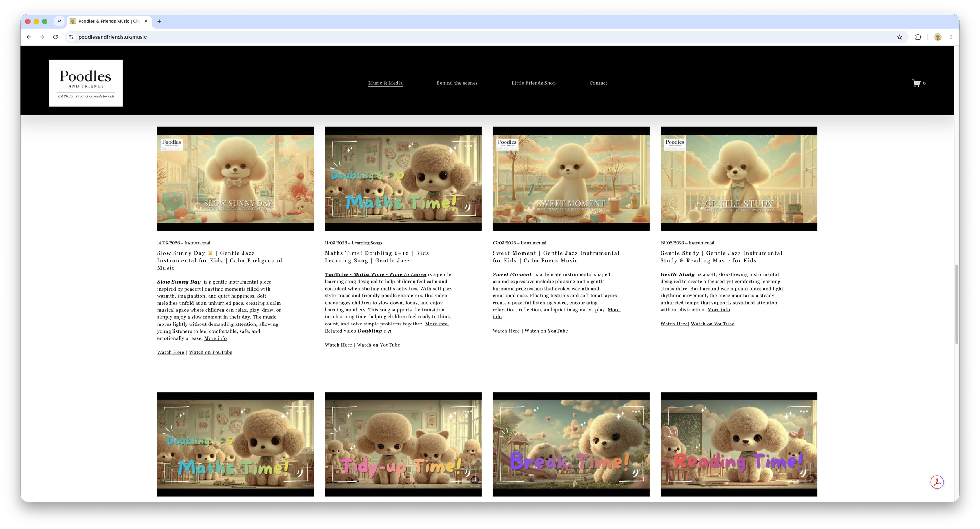Click the page vertical scrollbar thumb
This screenshot has width=980, height=529.
point(956,304)
